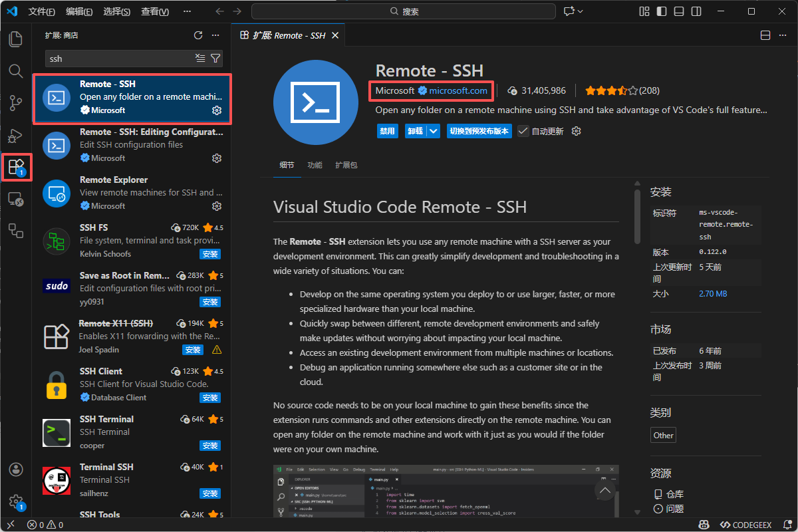Viewport: 798px width, 532px height.
Task: Open the bottom activity bar icon above Accounts
Action: [15, 231]
